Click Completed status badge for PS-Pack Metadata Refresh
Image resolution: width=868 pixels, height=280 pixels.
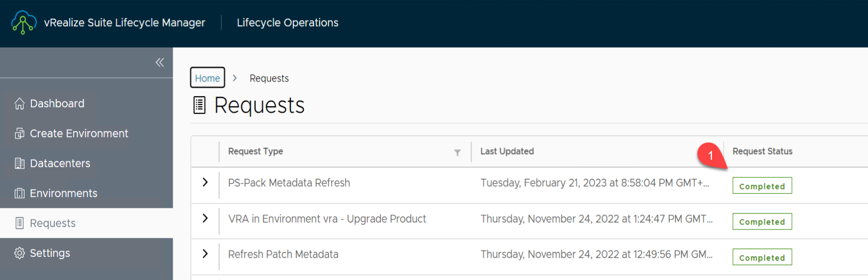(x=762, y=186)
